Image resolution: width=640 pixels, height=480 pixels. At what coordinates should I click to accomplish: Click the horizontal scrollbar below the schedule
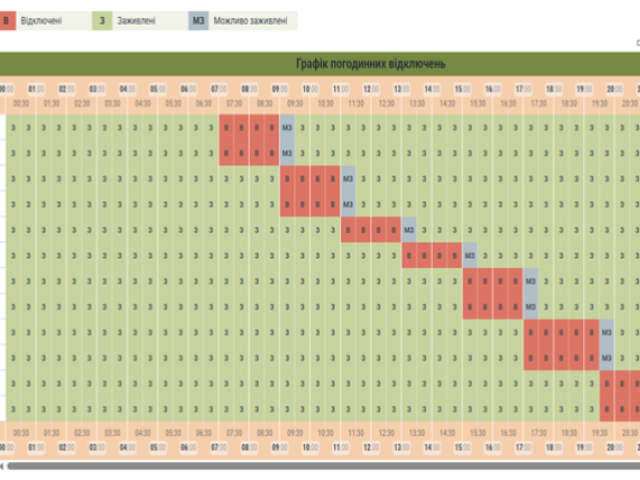coord(323,466)
